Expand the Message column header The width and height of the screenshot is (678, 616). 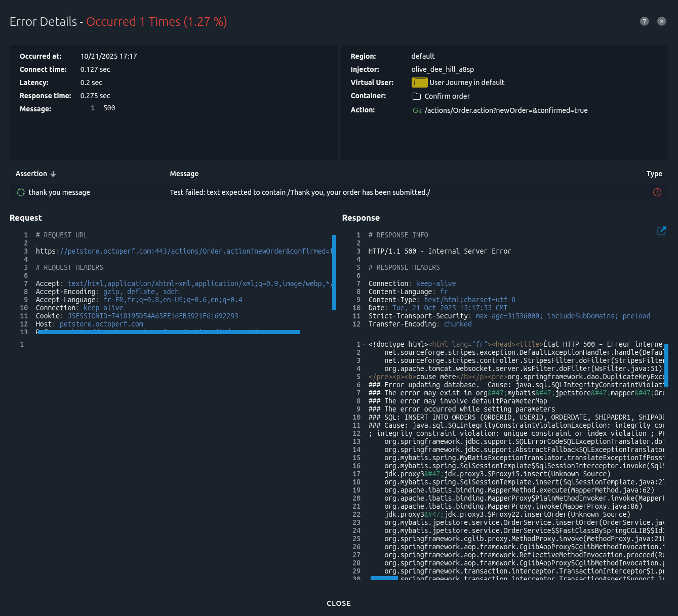[x=184, y=174]
